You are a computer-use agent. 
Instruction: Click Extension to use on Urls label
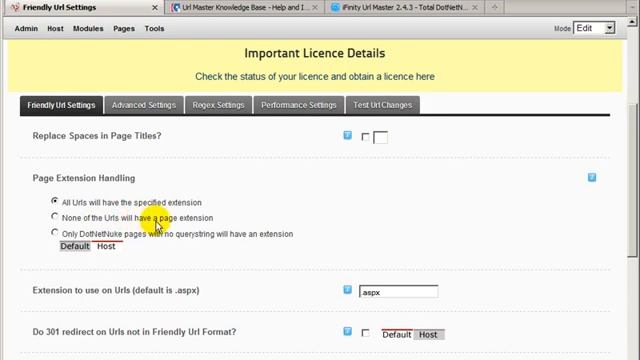click(116, 291)
